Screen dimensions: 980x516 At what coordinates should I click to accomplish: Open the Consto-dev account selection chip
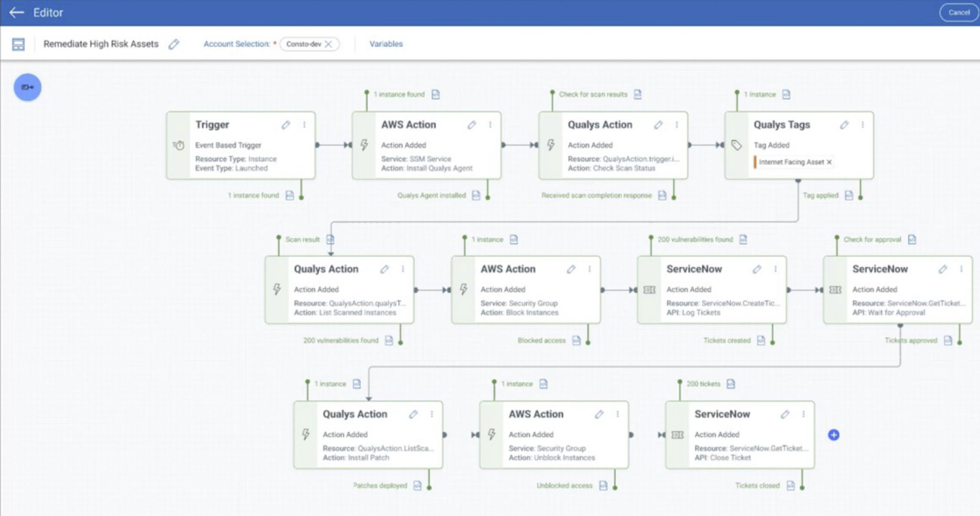pyautogui.click(x=304, y=44)
